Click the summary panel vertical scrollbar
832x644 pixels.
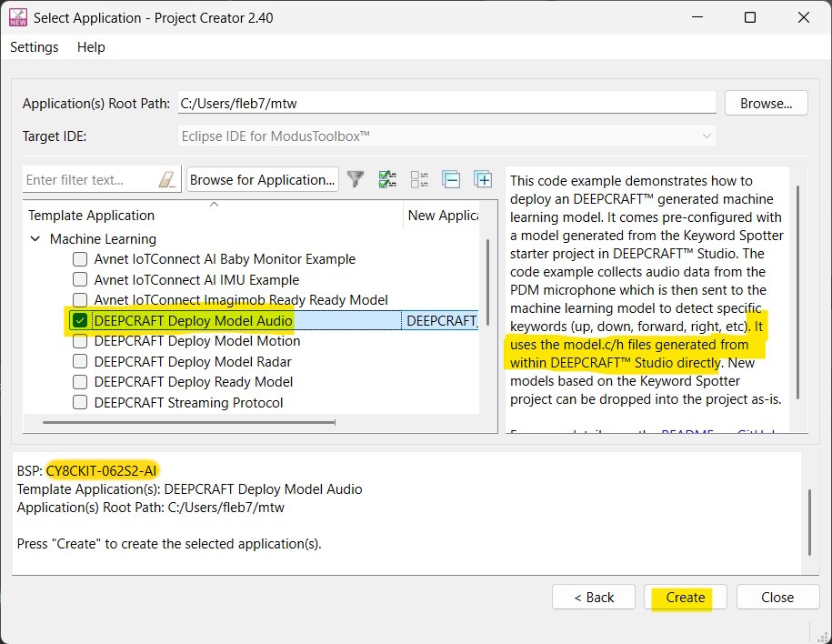(809, 522)
